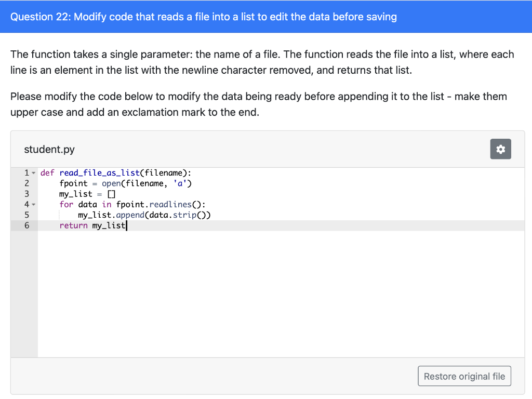Click line number 6 in the gutter
Viewport: 532px width, 399px height.
tap(26, 225)
